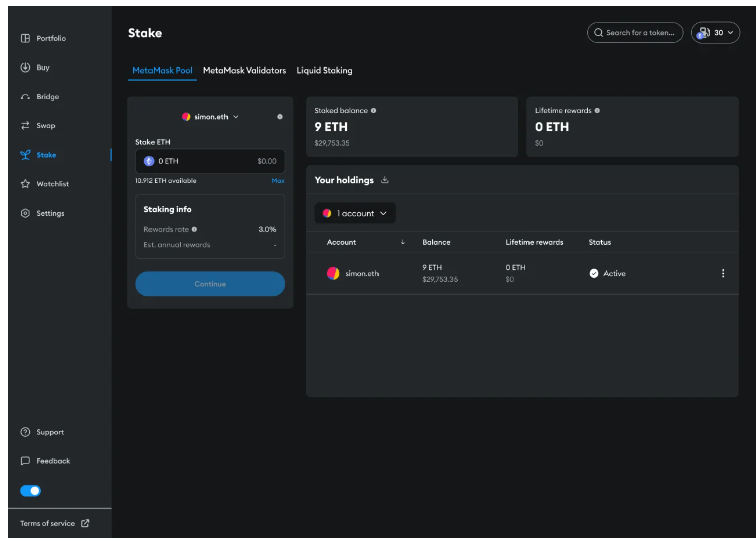The image size is (756, 541).
Task: Switch to MetaMask Validators tab
Action: click(x=245, y=71)
